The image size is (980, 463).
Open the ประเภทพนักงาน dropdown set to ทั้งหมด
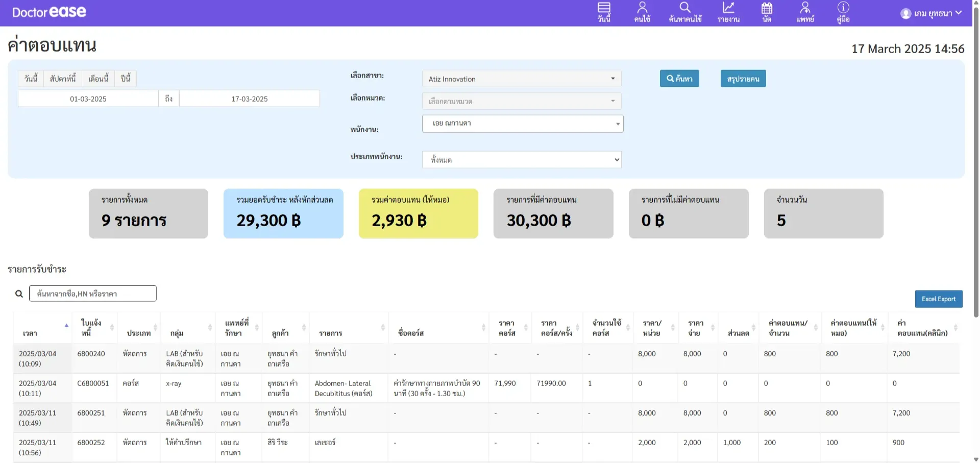pos(521,160)
